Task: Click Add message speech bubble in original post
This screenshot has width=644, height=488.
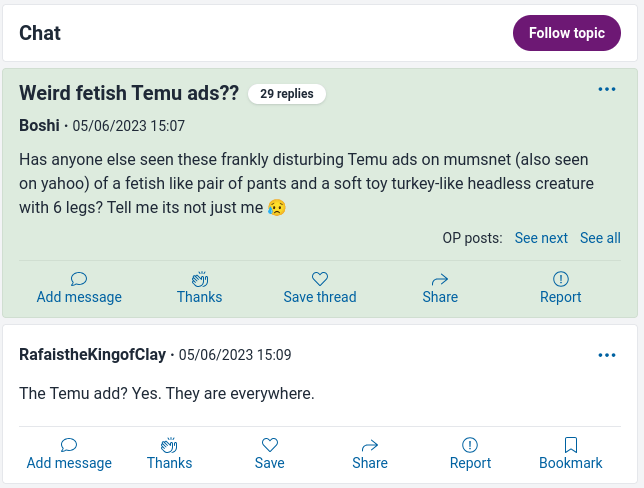Action: 79,279
